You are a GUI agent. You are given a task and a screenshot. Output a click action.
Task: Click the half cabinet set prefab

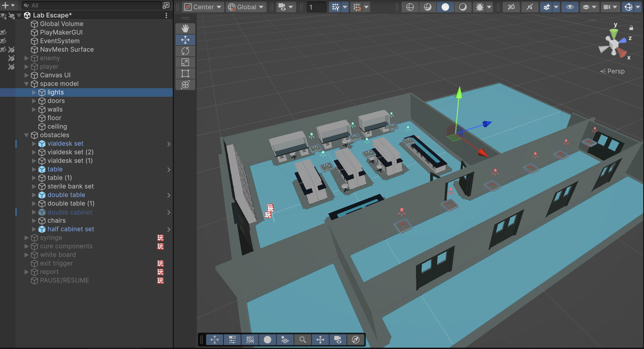70,229
